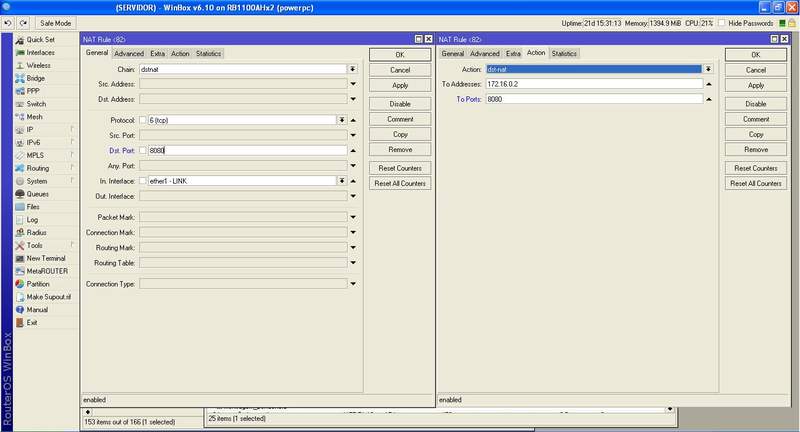Screen dimensions: 800x432
Task: Switch to Advanced tab in left NAT Rule
Action: 129,54
